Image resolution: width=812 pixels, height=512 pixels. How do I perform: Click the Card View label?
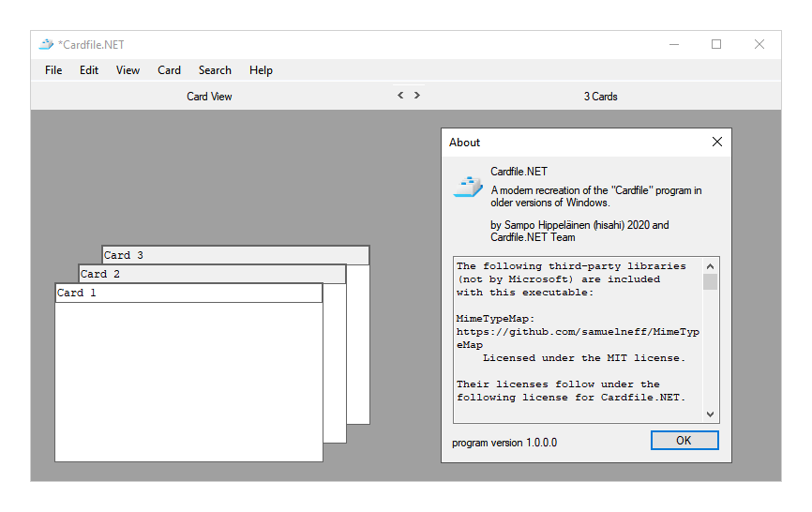(x=209, y=97)
